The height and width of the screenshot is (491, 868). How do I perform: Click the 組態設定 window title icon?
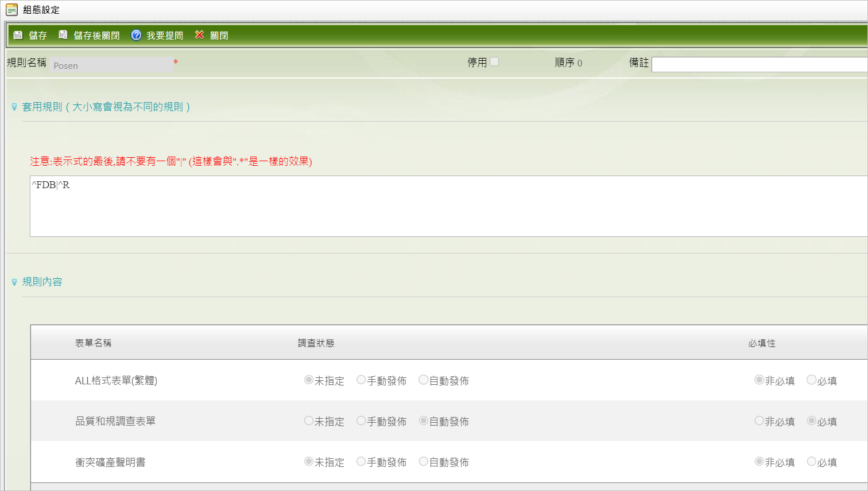11,10
